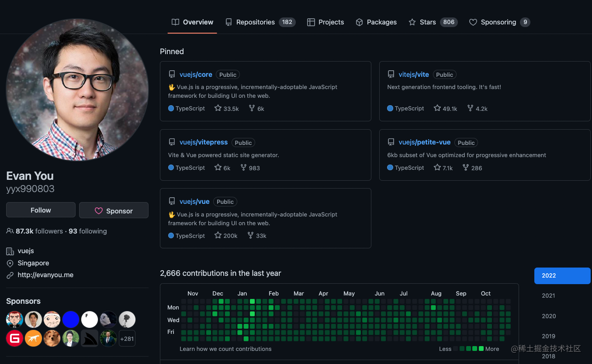The image size is (592, 364).
Task: Open the Stars tab
Action: click(x=433, y=22)
